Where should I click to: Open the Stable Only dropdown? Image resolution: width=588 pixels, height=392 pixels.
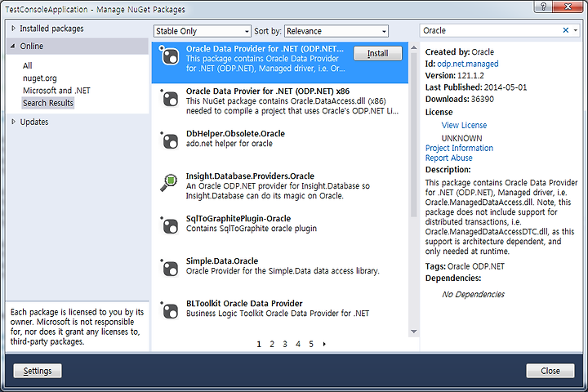click(x=203, y=31)
